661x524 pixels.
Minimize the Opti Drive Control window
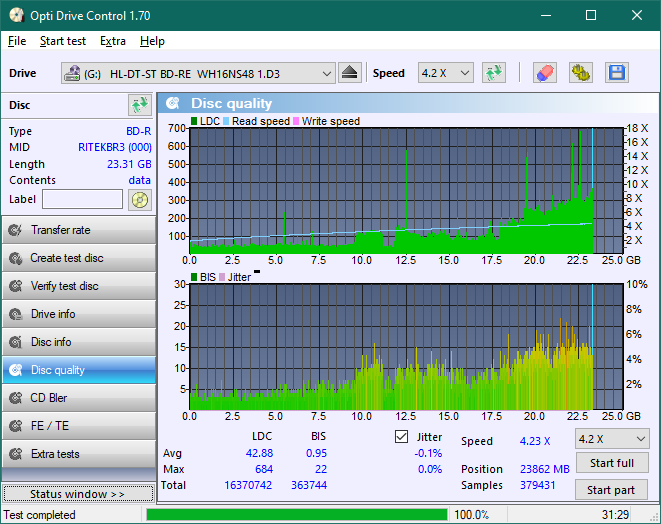click(x=546, y=16)
